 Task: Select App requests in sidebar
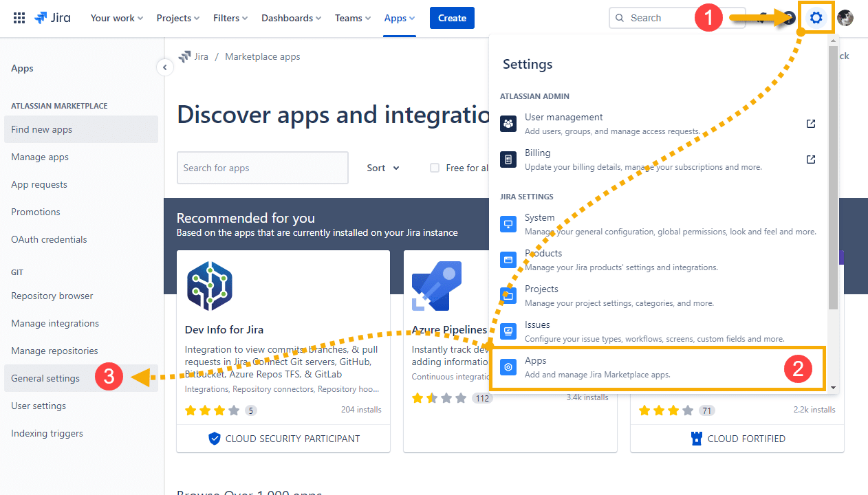(81, 184)
